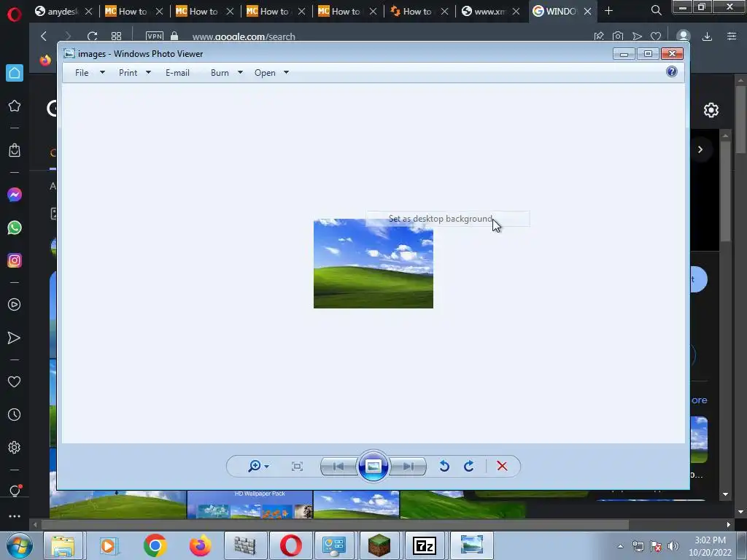Open Opera sidebar three-dots menu
This screenshot has height=560, width=747.
15,516
